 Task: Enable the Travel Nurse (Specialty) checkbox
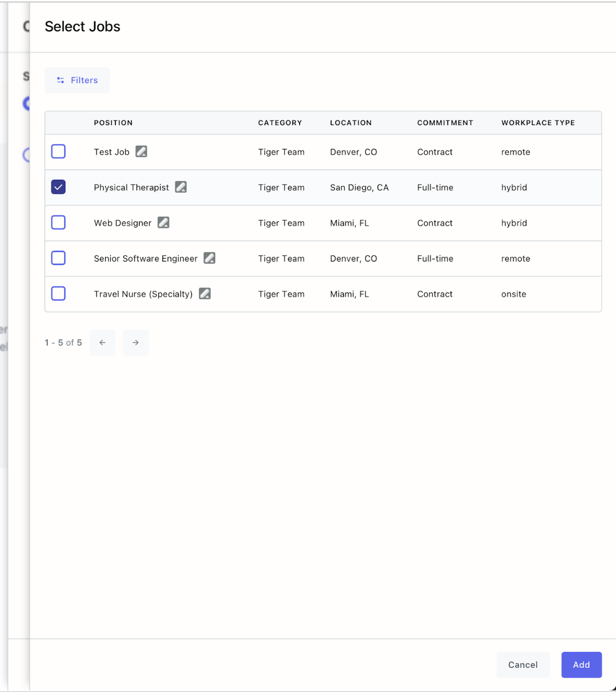tap(58, 293)
